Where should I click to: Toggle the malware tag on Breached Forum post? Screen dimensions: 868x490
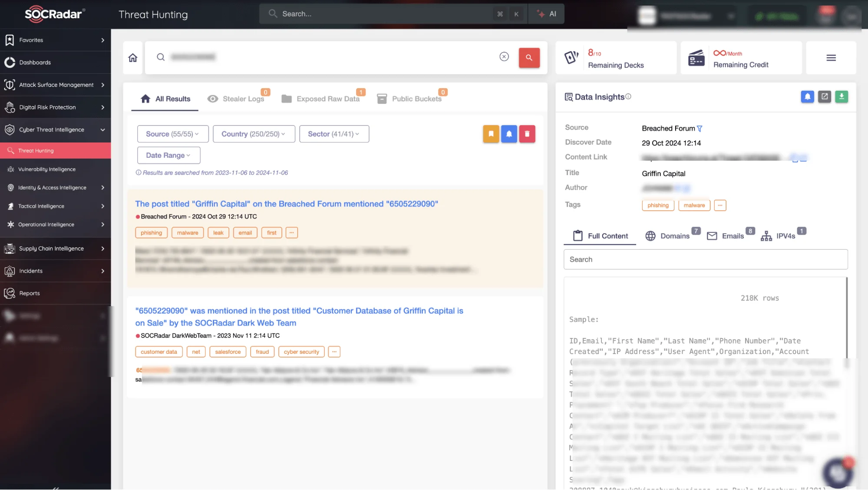tap(187, 232)
